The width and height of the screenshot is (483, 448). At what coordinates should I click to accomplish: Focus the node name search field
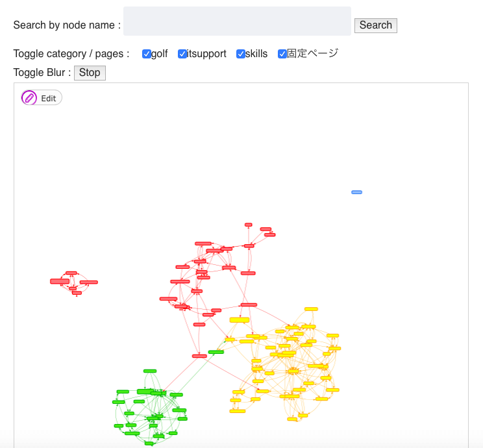click(x=237, y=21)
